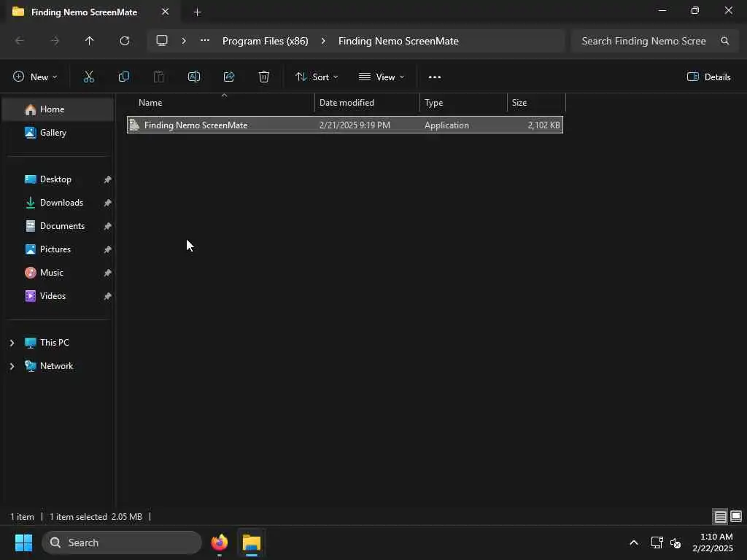Show hidden system tray icons
747x560 pixels.
click(x=634, y=542)
